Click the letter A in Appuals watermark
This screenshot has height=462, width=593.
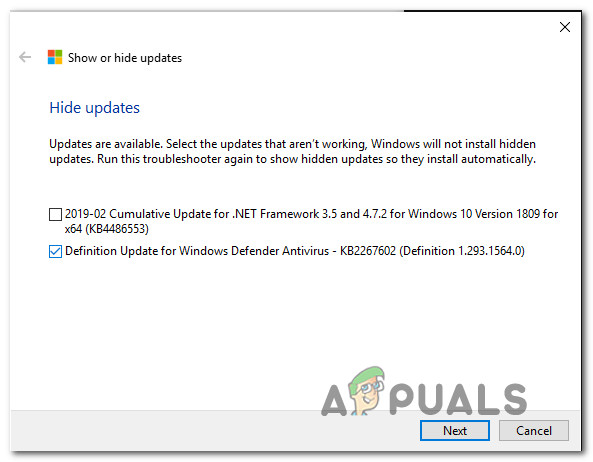[x=334, y=400]
